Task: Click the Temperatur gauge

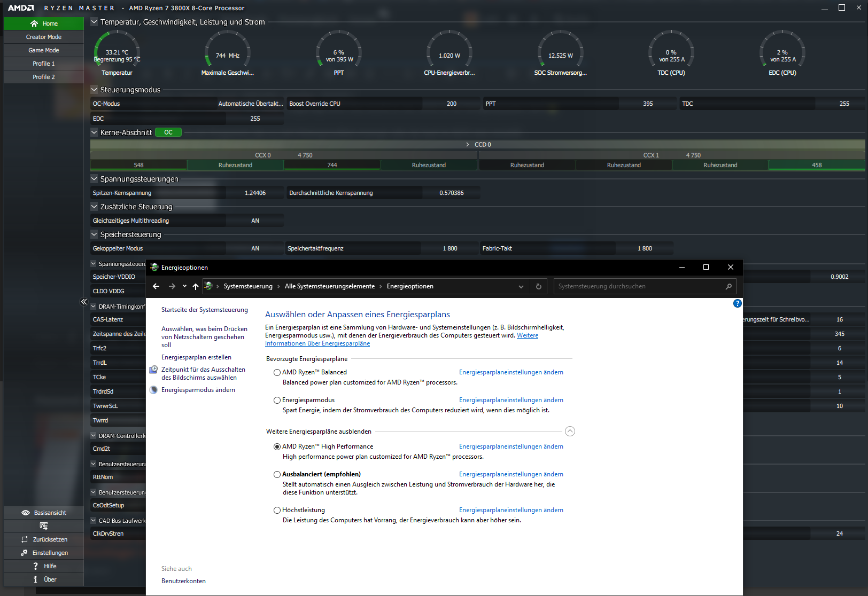Action: (x=117, y=53)
